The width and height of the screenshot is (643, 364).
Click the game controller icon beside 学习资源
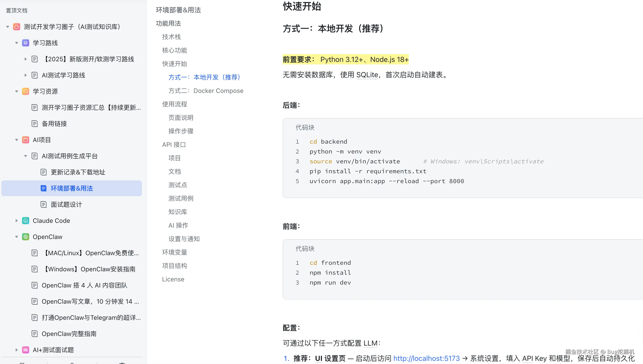(25, 91)
